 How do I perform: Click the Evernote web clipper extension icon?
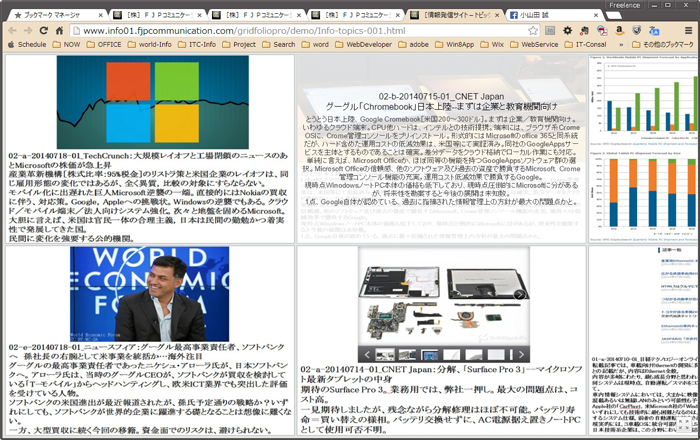(584, 30)
